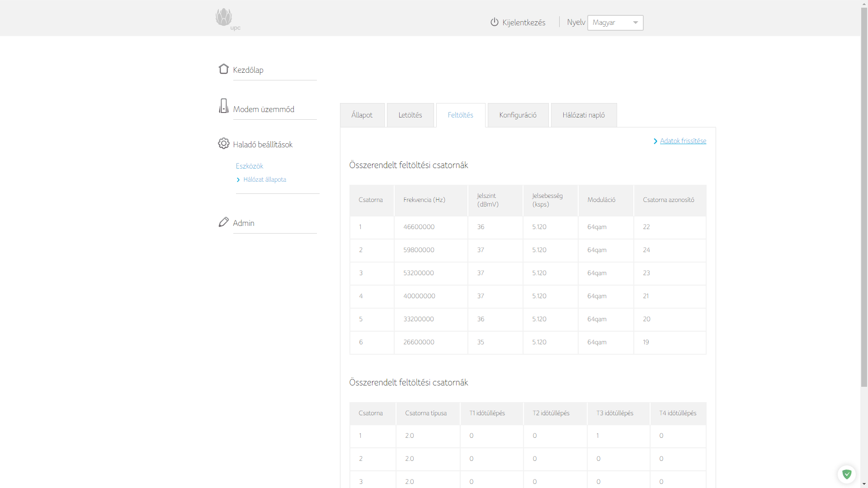Open the Nyelv language dropdown
This screenshot has width=868, height=488.
coord(615,23)
